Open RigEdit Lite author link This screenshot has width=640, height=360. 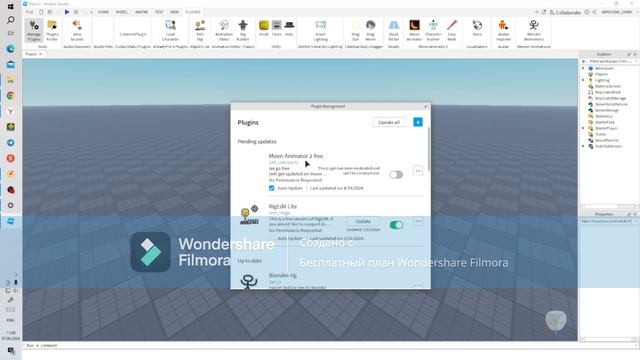pyautogui.click(x=280, y=213)
